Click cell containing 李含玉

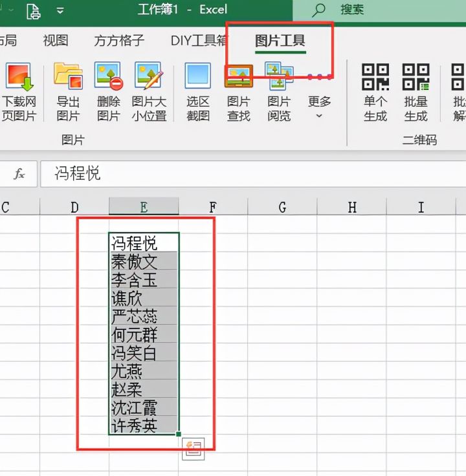[144, 279]
